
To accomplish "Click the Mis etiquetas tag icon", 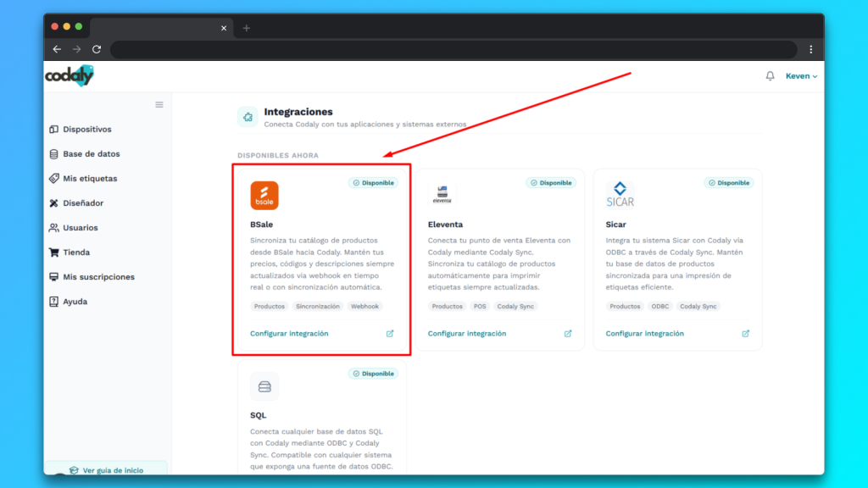I will [53, 178].
